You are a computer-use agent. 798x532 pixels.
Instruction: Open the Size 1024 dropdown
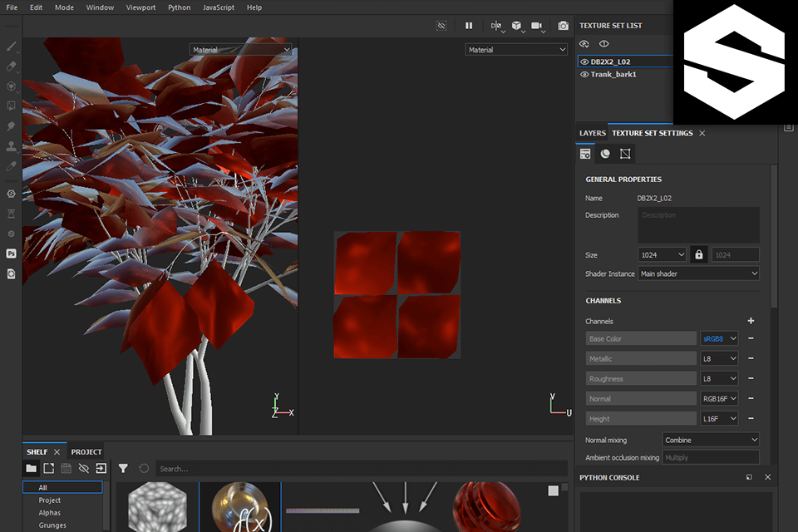point(663,254)
